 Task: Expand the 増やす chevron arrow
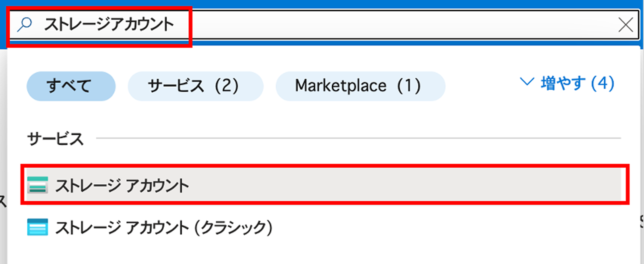(x=526, y=82)
